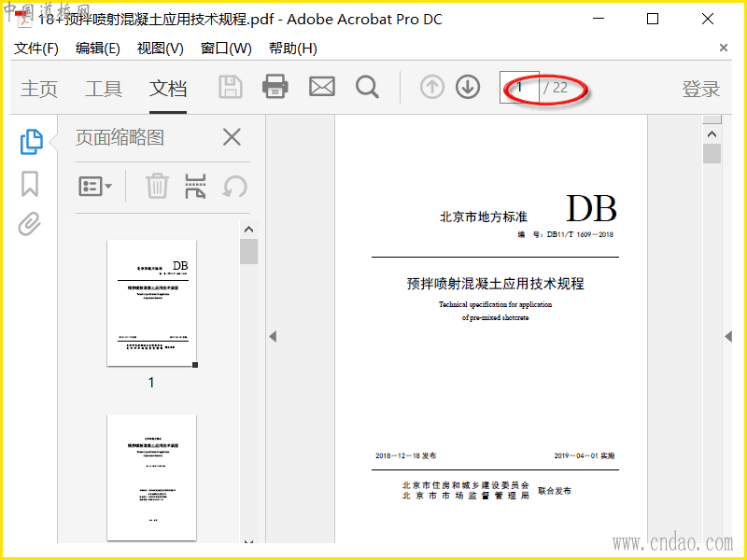This screenshot has height=560, width=747.
Task: Click thumbnail panel scroll up arrow
Action: [x=248, y=230]
